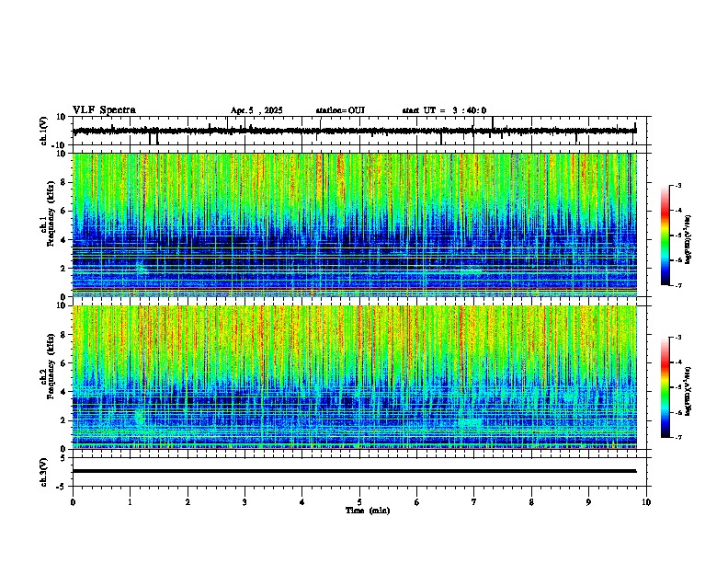Click the 'VLF Spectra' title text
Image resolution: width=728 pixels, height=563 pixels.
tap(104, 110)
